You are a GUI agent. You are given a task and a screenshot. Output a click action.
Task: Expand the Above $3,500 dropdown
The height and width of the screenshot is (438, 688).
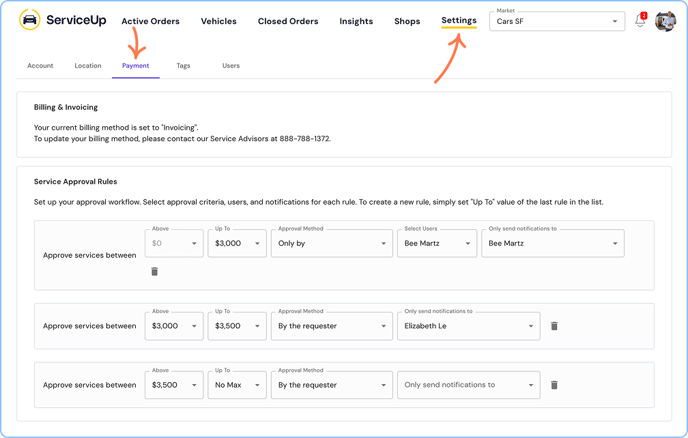(x=174, y=385)
